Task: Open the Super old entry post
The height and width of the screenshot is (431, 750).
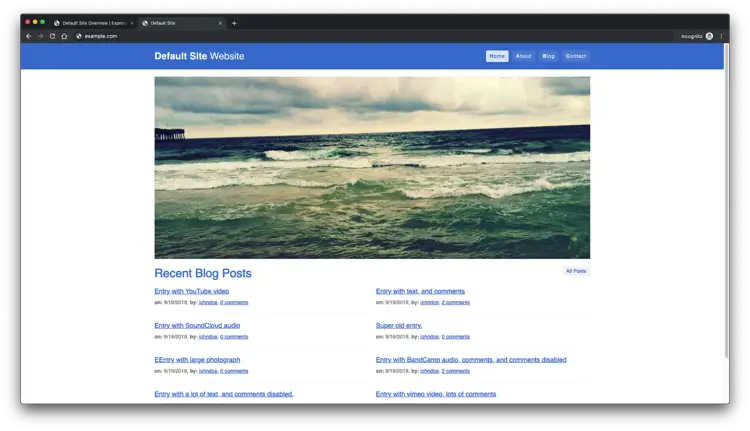Action: pyautogui.click(x=399, y=326)
